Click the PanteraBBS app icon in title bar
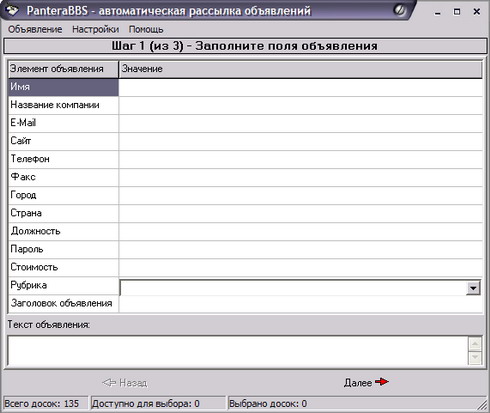The image size is (490, 413). tap(12, 10)
